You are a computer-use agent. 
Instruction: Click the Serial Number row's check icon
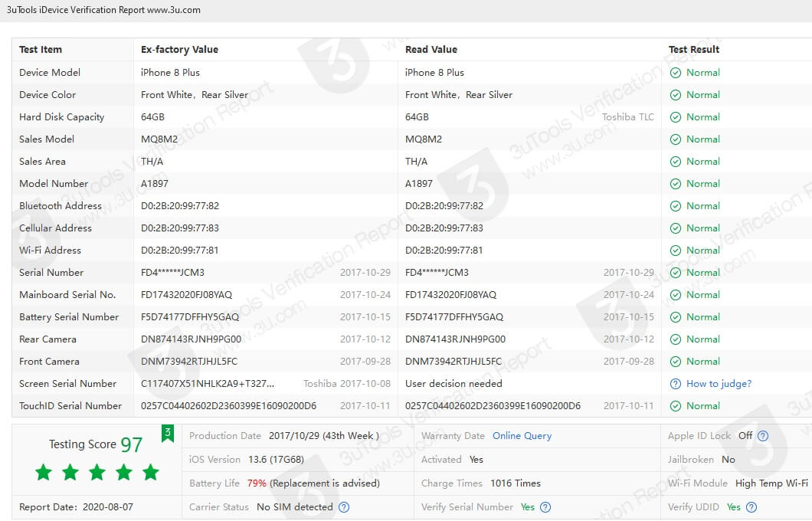pyautogui.click(x=676, y=273)
